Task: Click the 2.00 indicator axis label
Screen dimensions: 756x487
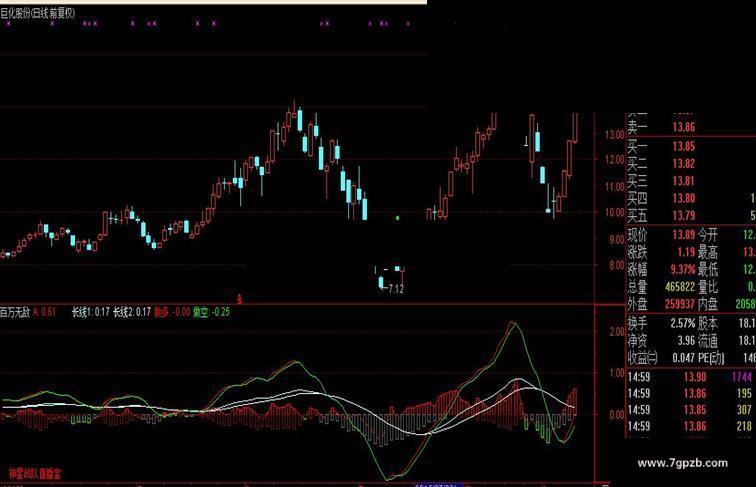Action: [x=617, y=332]
